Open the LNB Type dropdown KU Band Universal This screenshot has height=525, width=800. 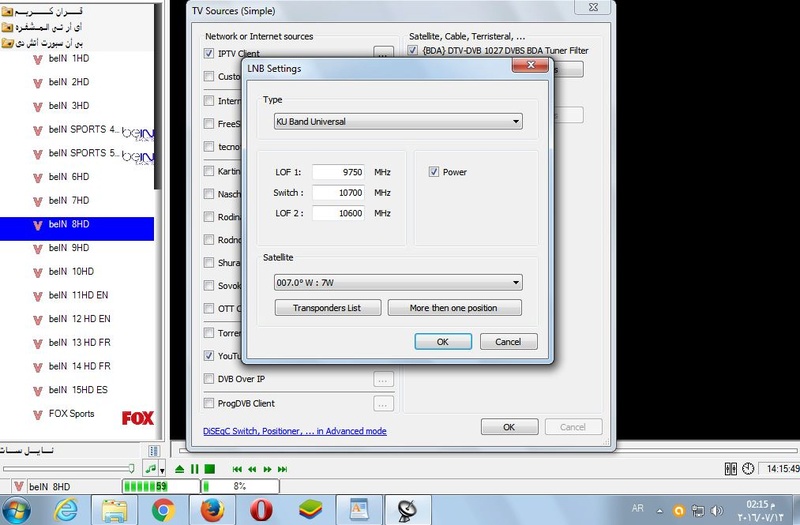pos(398,121)
